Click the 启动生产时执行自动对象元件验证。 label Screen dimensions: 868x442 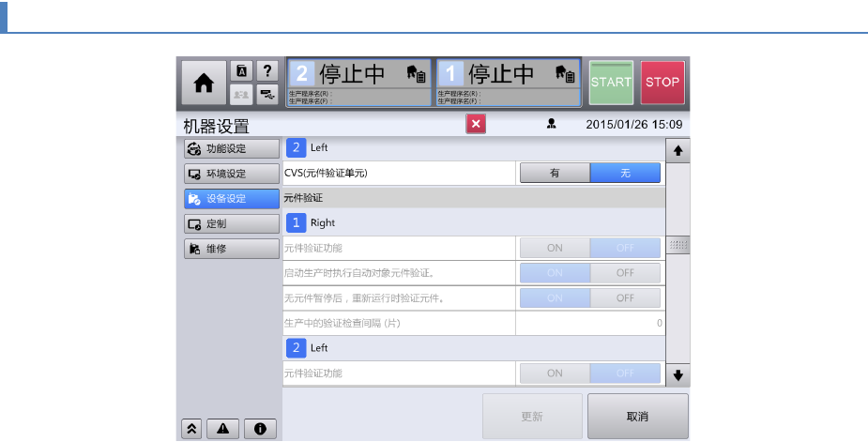point(359,273)
